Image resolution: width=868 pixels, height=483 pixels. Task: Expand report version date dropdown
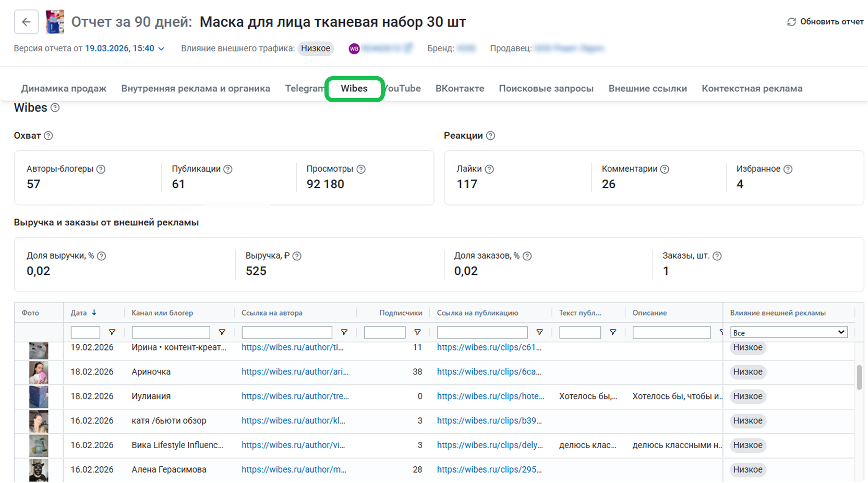(161, 49)
